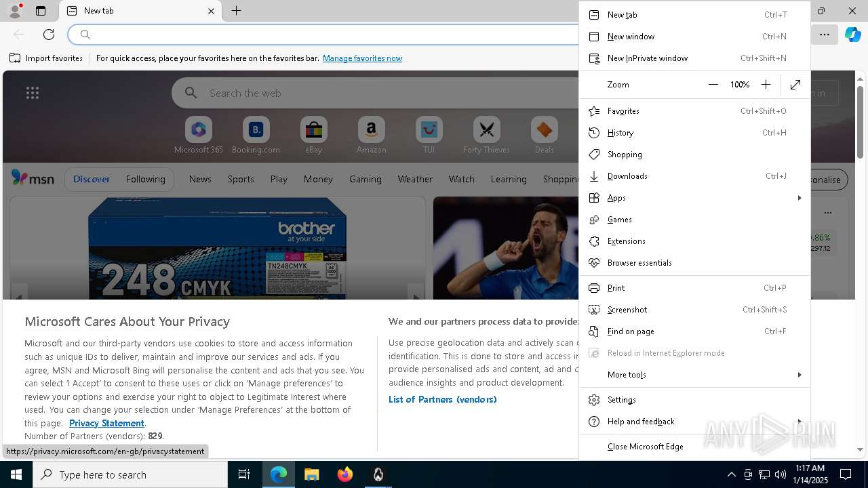
Task: Open the Gaming category
Action: pyautogui.click(x=365, y=179)
